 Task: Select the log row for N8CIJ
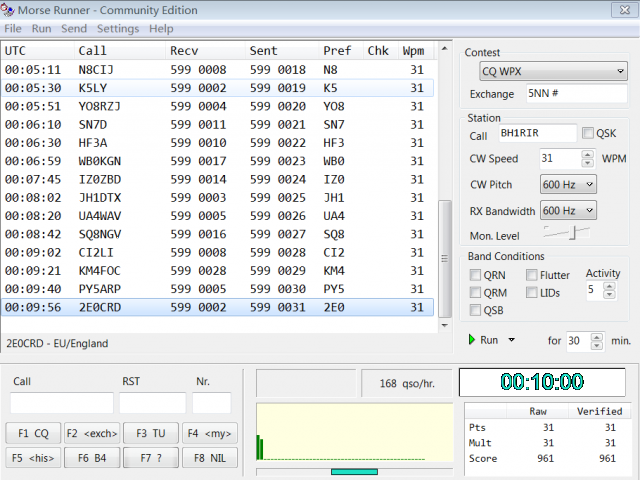(217, 70)
